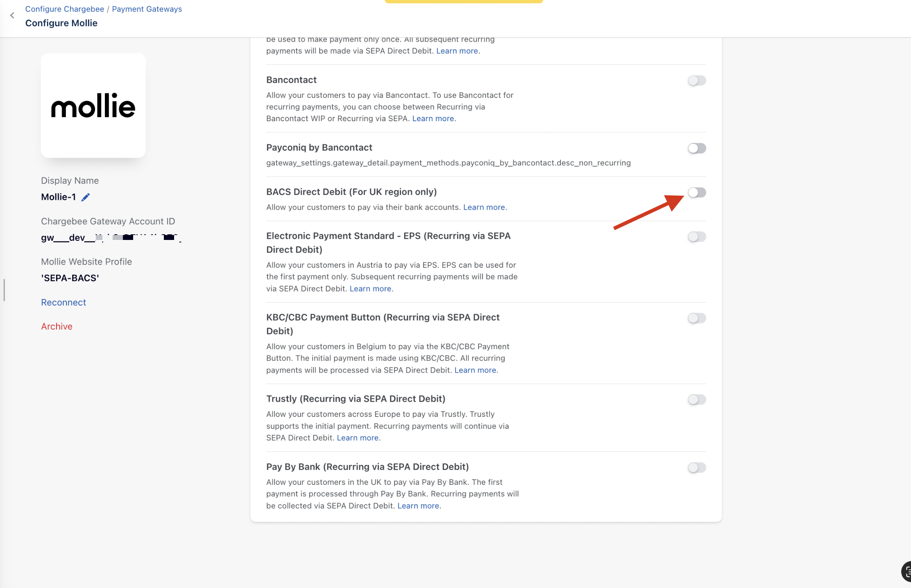Image resolution: width=911 pixels, height=588 pixels.
Task: Switch on KBC/CBC Payment Button
Action: (696, 318)
